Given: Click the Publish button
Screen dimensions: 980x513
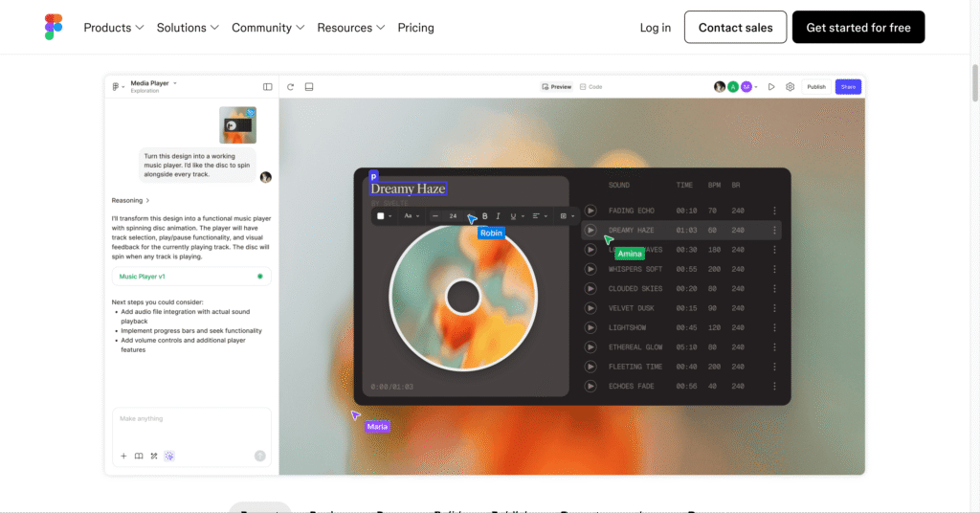Looking at the screenshot, I should coord(815,87).
